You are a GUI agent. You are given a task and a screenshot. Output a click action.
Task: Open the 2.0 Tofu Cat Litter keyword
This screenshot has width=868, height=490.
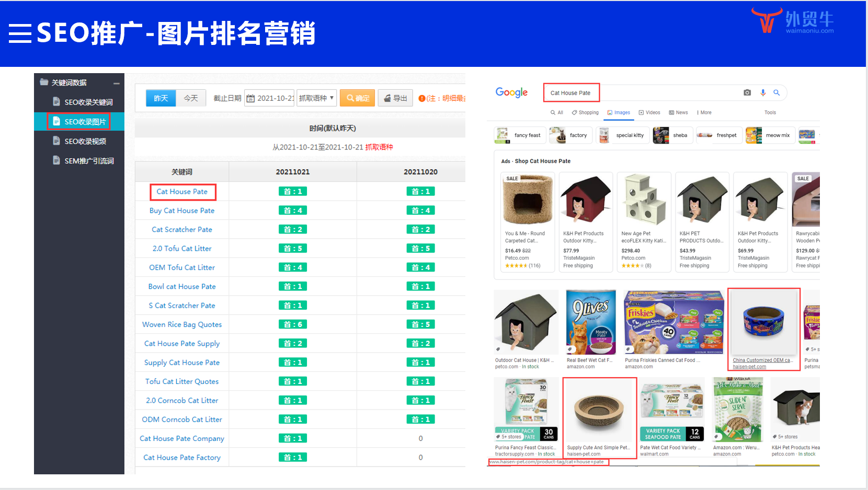(x=182, y=249)
